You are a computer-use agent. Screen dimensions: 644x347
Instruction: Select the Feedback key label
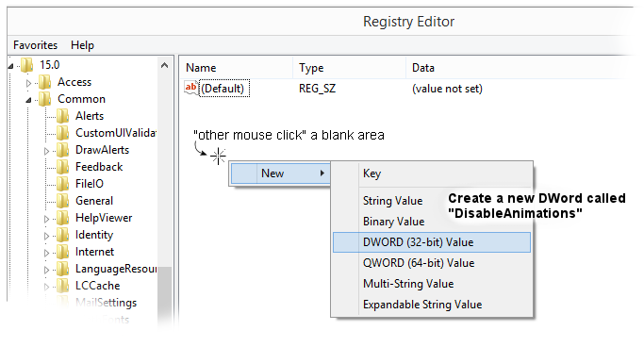pyautogui.click(x=99, y=167)
